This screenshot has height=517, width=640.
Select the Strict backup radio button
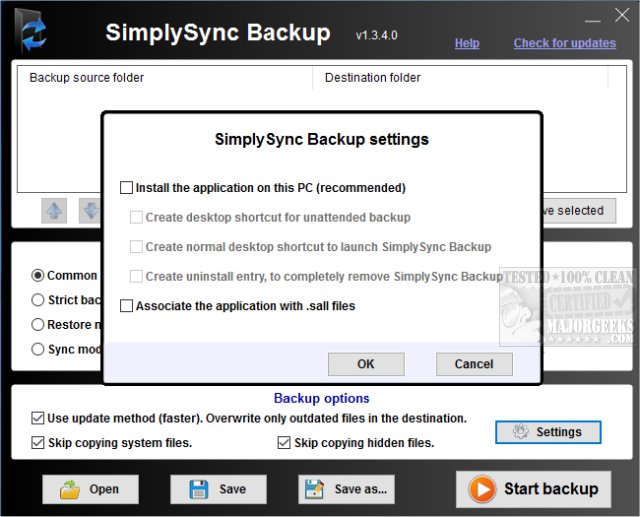[38, 300]
